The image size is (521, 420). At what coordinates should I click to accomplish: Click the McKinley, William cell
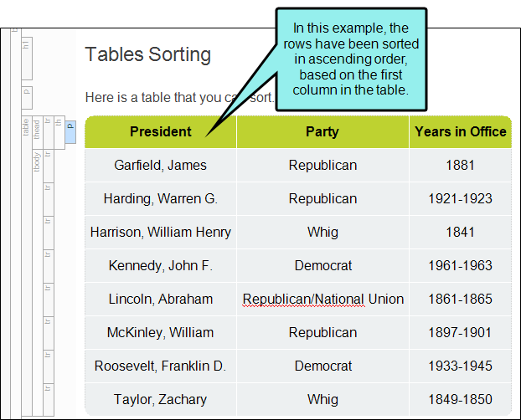coord(161,332)
